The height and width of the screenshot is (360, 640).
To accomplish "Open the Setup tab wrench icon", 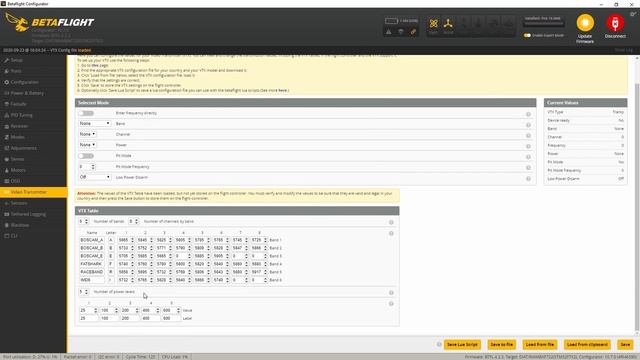I will [7, 60].
